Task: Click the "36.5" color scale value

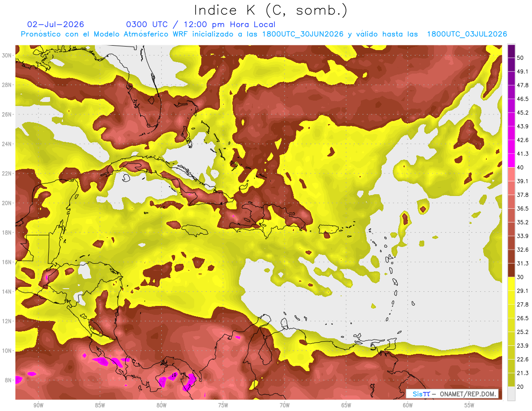Action: click(523, 208)
